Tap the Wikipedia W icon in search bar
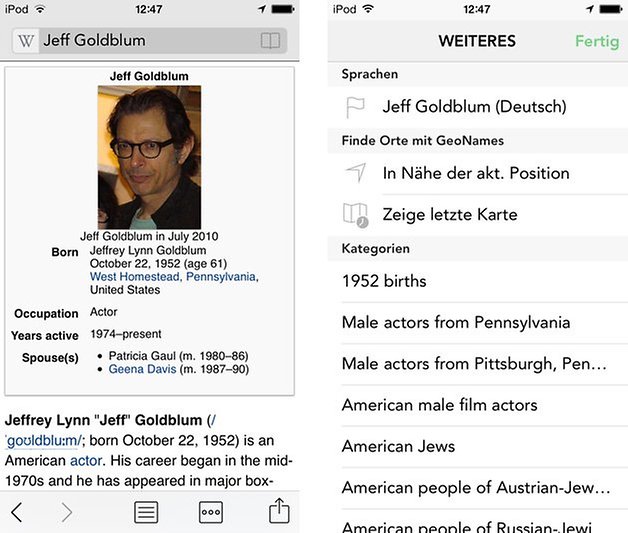 pyautogui.click(x=26, y=41)
